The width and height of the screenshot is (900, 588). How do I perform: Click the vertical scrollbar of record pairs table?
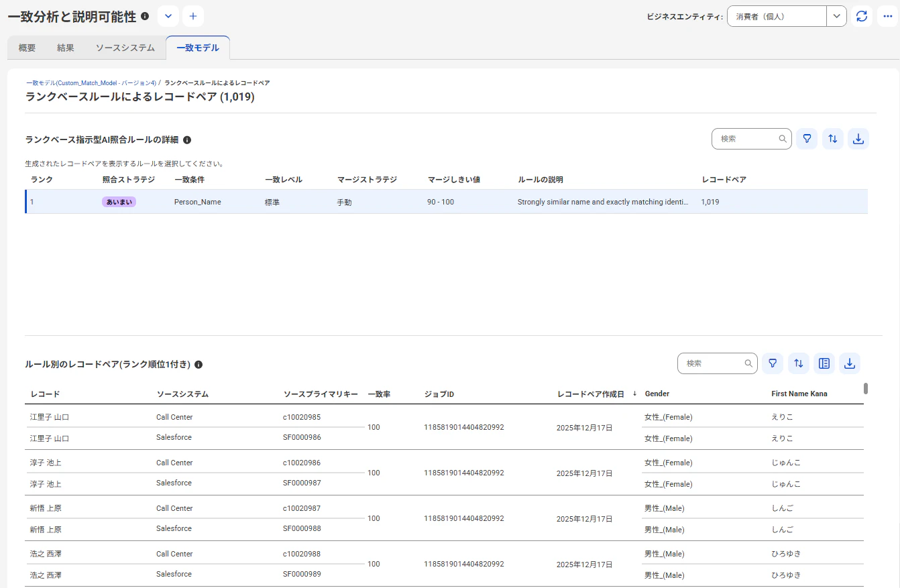tap(866, 388)
